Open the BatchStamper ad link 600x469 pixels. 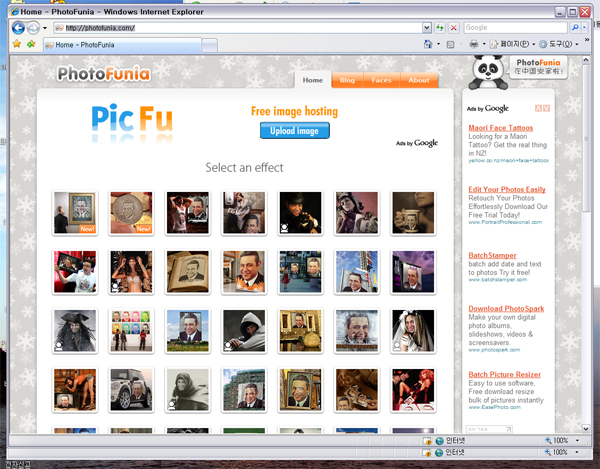[492, 255]
